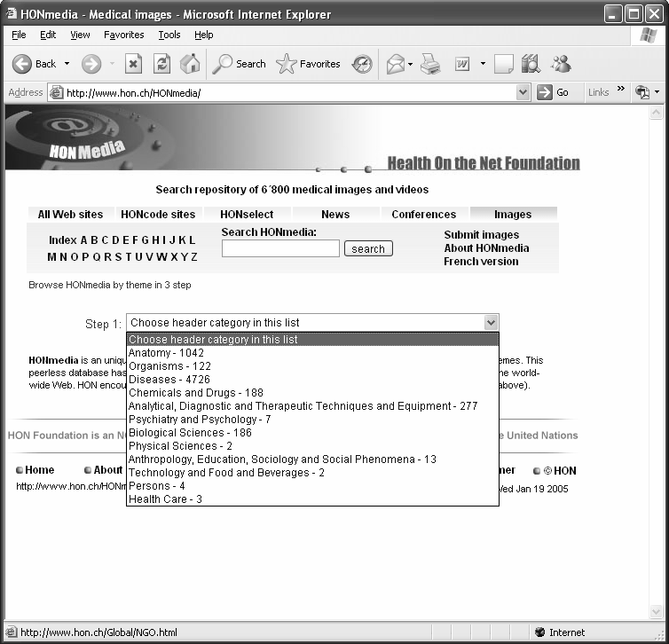Switch to French version link

coord(481,261)
